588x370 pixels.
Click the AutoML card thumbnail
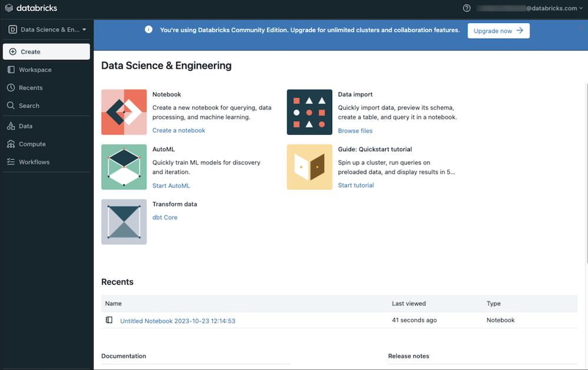pyautogui.click(x=123, y=167)
